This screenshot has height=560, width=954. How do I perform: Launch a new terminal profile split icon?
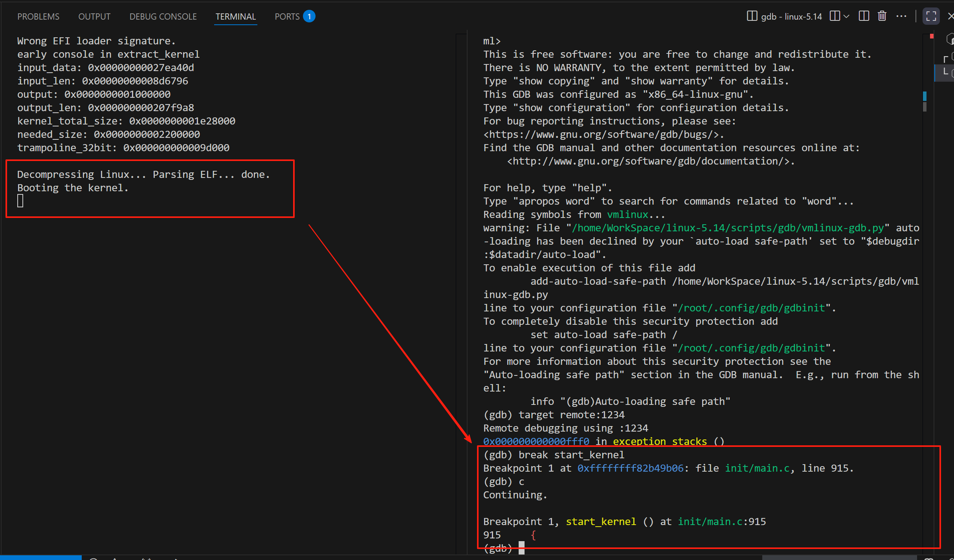[x=835, y=16]
